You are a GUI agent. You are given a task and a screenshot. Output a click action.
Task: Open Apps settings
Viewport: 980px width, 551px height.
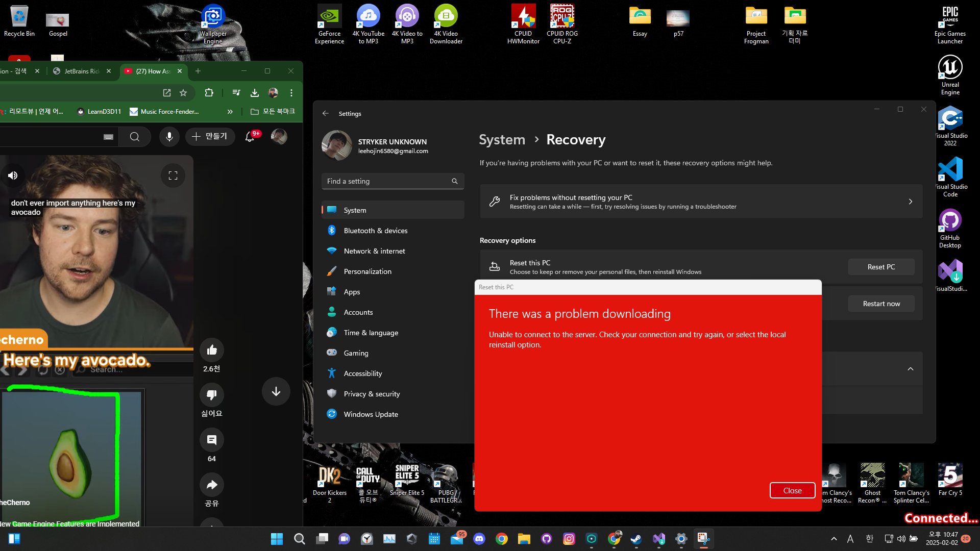click(x=393, y=292)
